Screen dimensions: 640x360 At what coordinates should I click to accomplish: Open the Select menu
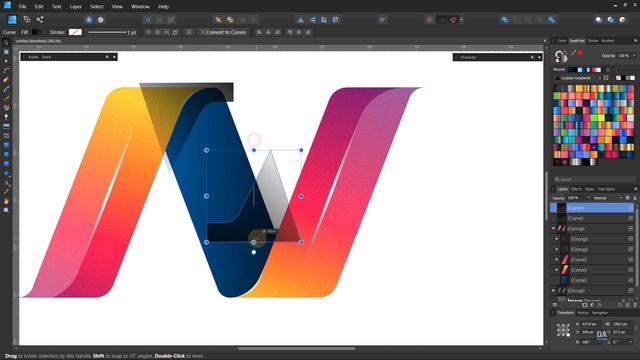pyautogui.click(x=97, y=7)
